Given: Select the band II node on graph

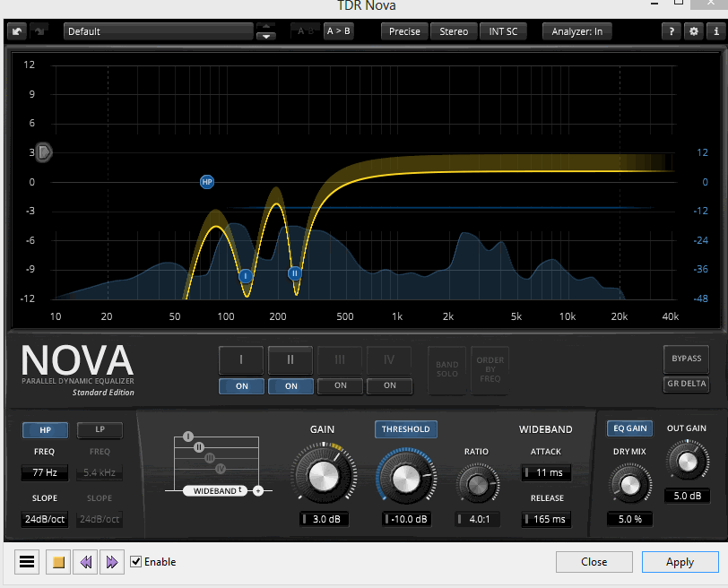Looking at the screenshot, I should tap(294, 273).
